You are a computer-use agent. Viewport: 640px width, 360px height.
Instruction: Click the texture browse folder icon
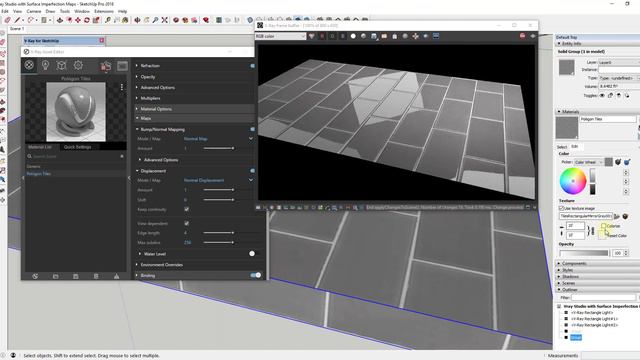(617, 216)
